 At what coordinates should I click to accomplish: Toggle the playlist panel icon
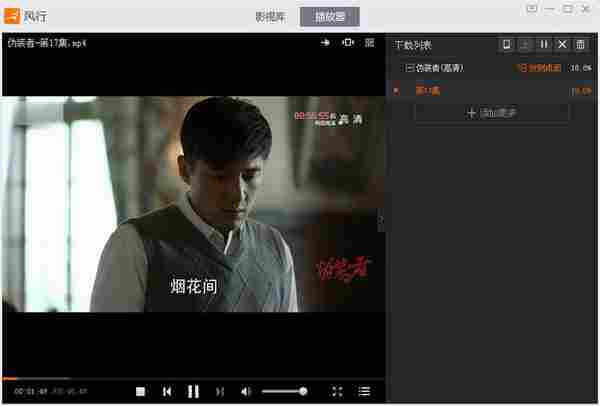click(x=364, y=391)
